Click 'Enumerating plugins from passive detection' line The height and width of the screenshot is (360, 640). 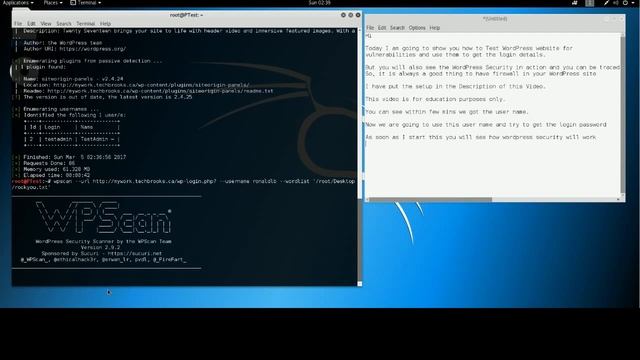92,61
